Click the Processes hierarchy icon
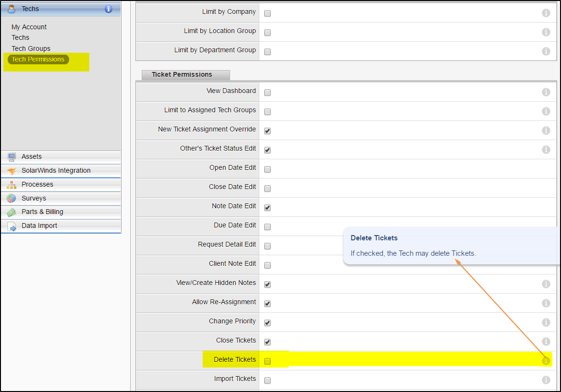 coord(12,185)
